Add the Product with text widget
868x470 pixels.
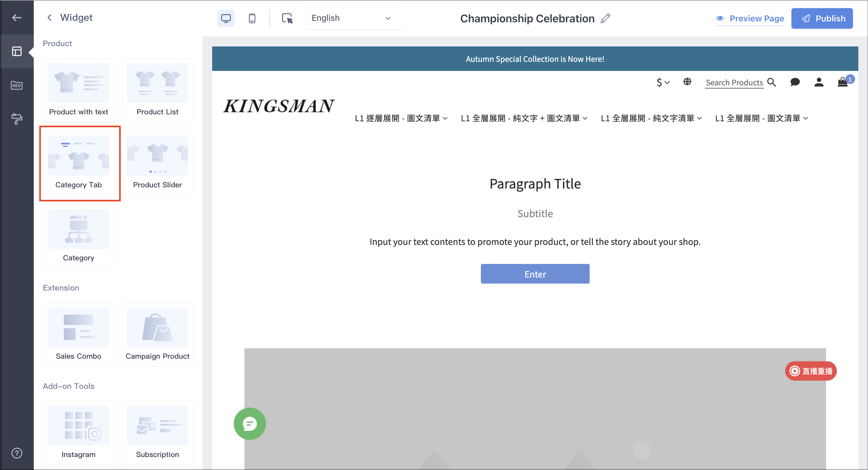(x=78, y=91)
